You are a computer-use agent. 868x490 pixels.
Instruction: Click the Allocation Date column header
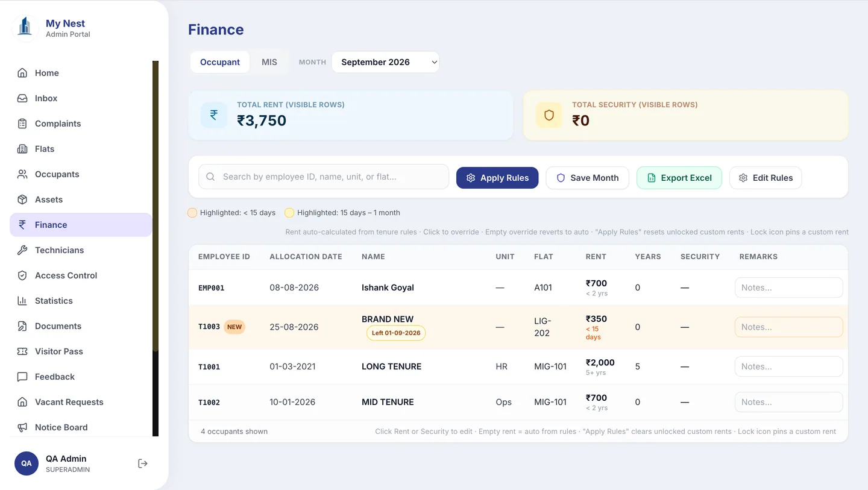coord(306,257)
